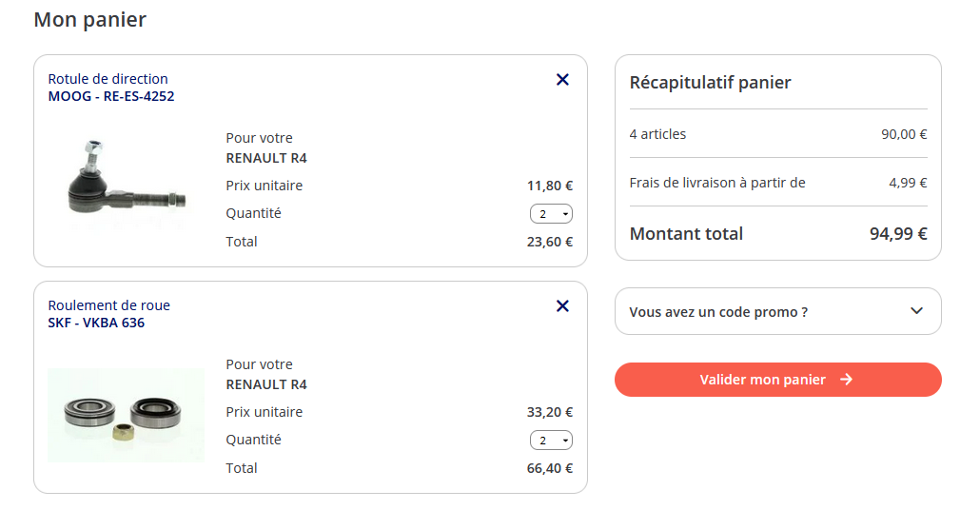
Task: Open quantity dropdown for Rotule de direction
Action: [x=551, y=214]
